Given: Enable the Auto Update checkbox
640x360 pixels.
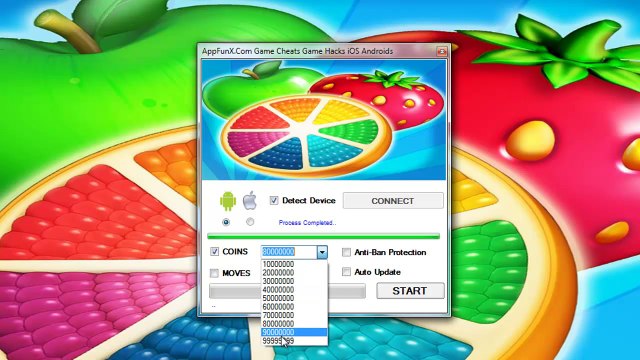Looking at the screenshot, I should pos(346,271).
